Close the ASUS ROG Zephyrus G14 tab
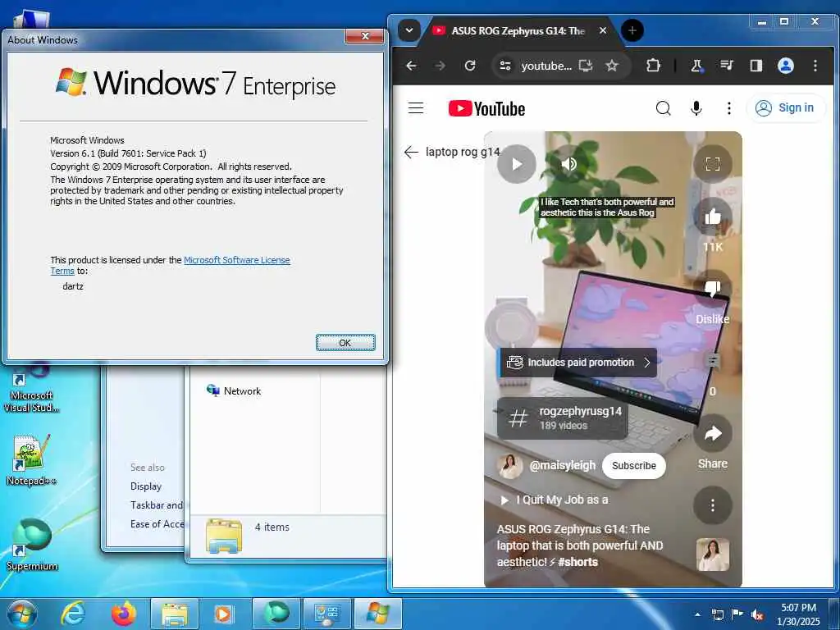840x630 pixels. pyautogui.click(x=603, y=30)
